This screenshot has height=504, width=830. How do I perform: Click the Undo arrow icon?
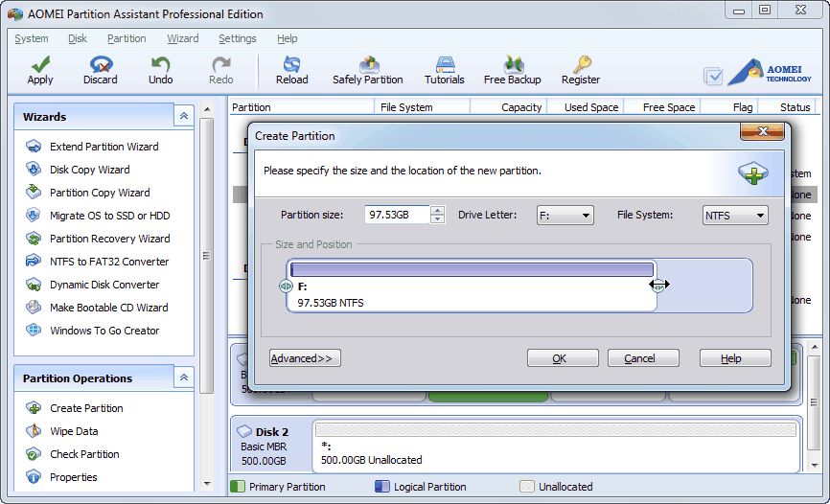tap(160, 64)
